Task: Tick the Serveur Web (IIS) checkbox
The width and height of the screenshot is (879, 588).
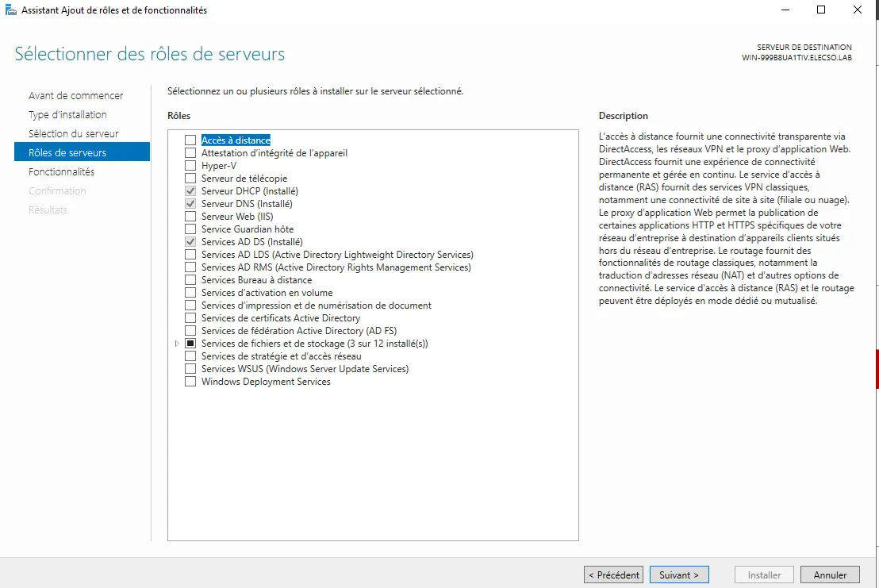Action: tap(190, 217)
